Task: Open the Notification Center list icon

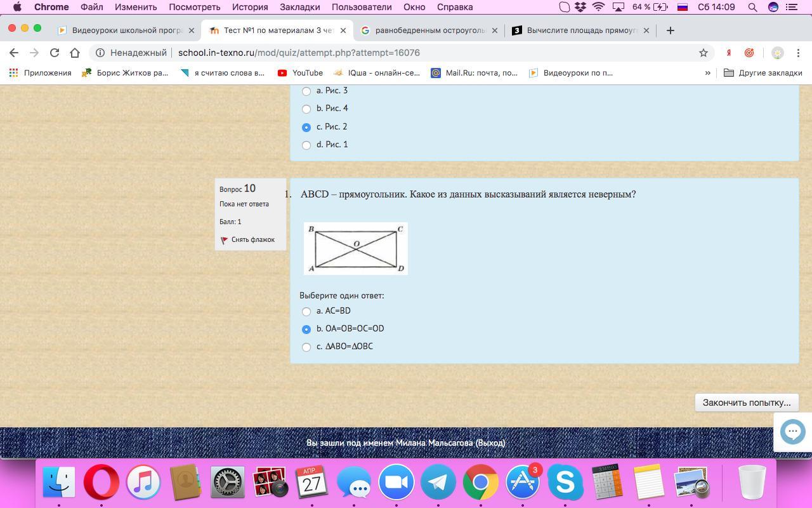Action: [x=792, y=7]
